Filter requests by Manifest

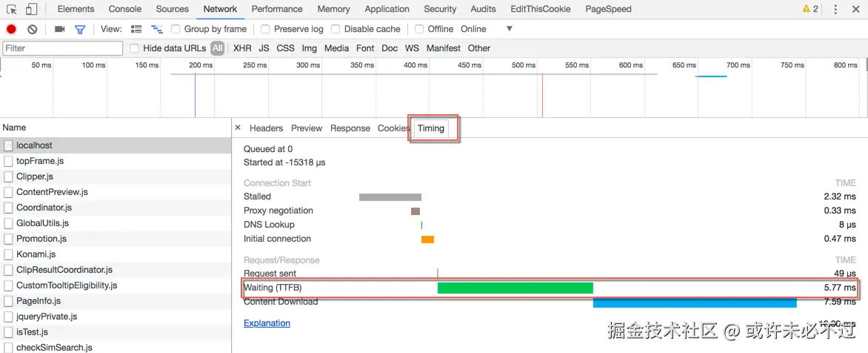(x=444, y=48)
